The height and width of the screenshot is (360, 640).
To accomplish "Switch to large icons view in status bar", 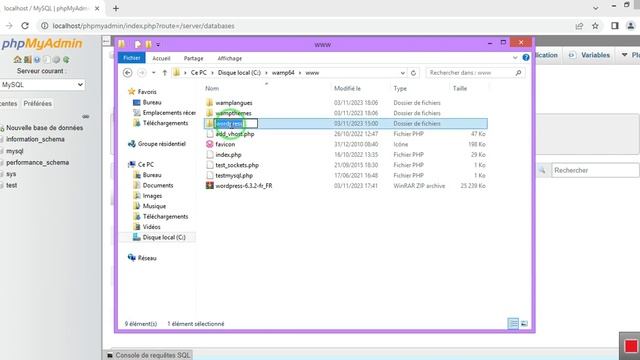I will coord(524,324).
